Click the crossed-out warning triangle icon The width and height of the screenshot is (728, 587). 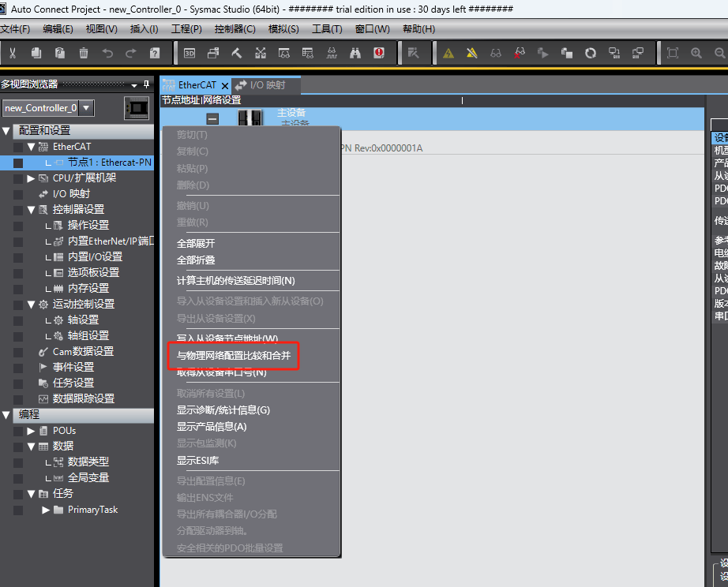coord(472,54)
